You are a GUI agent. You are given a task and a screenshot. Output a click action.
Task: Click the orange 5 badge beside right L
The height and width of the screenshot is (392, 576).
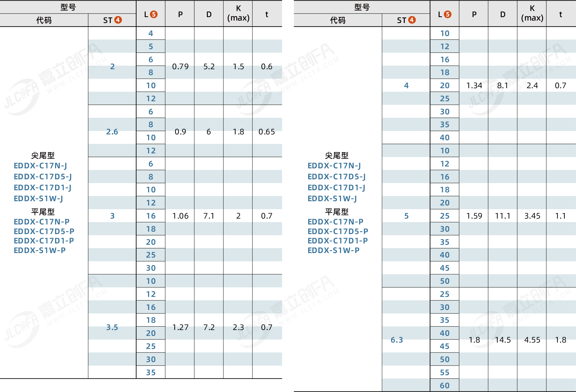pos(448,14)
